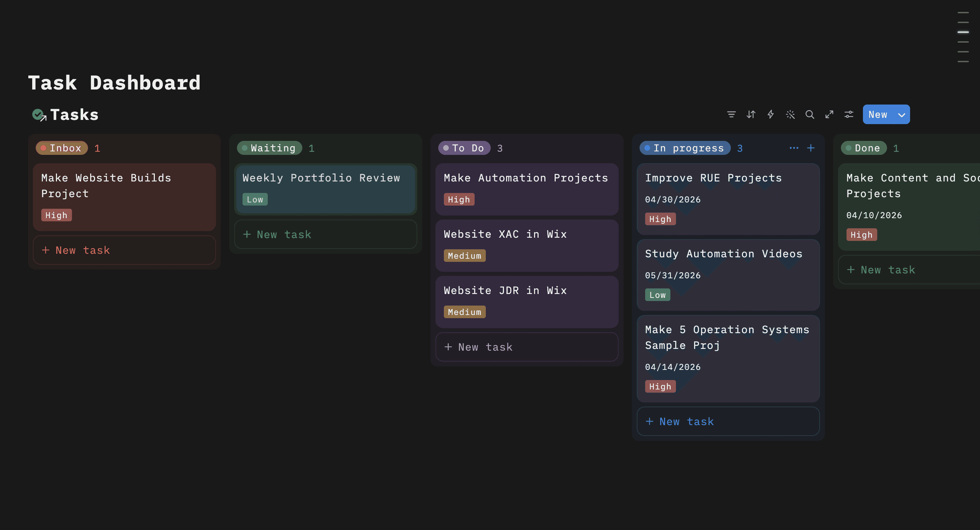Open full page expand arrows icon
Viewport: 980px width, 530px height.
click(829, 115)
